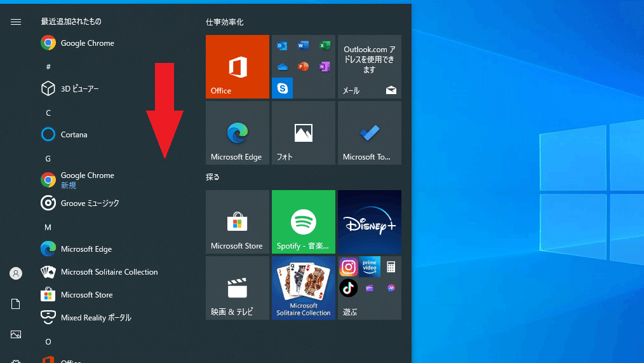Open Google Chrome marked 新規
Screen dimensions: 644x363
(77, 180)
